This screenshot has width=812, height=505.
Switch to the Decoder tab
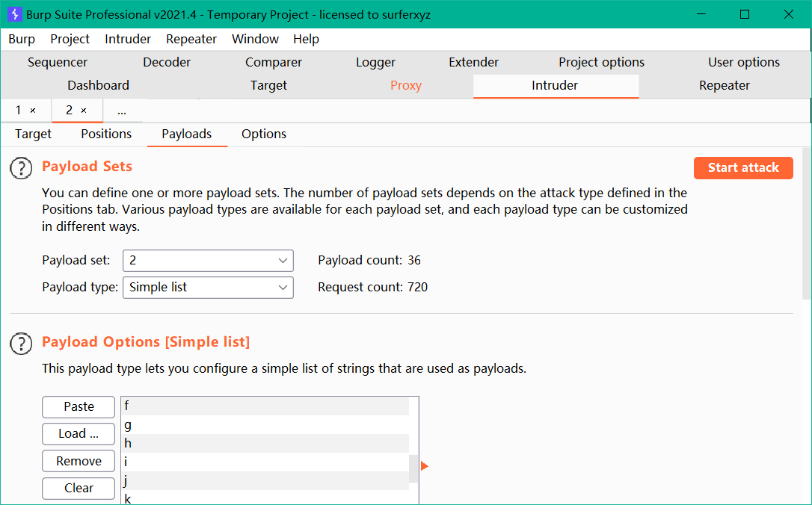(x=167, y=62)
